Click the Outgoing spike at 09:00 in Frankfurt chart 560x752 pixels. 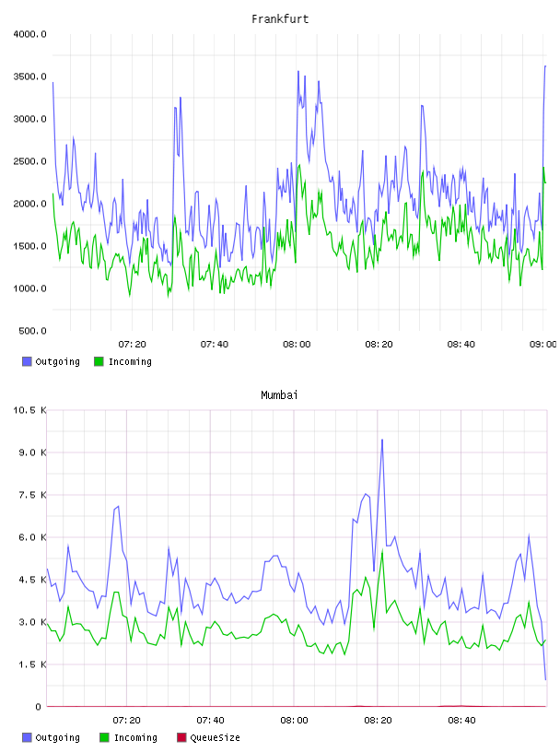tap(545, 66)
